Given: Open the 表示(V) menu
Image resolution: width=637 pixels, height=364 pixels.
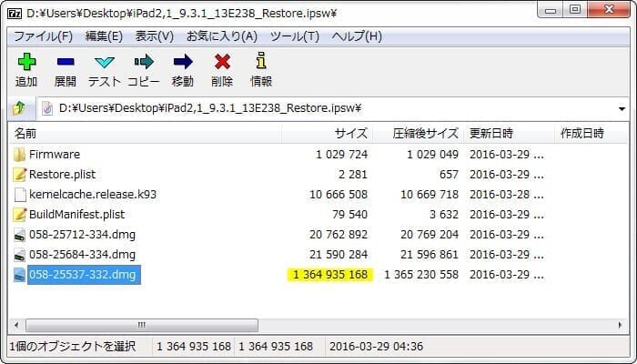Looking at the screenshot, I should coord(155,36).
